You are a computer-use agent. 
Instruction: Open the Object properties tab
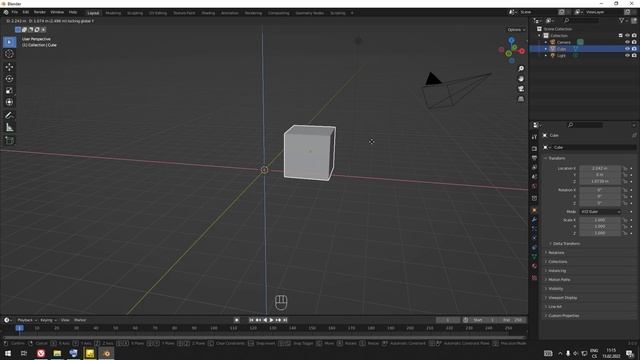(534, 211)
